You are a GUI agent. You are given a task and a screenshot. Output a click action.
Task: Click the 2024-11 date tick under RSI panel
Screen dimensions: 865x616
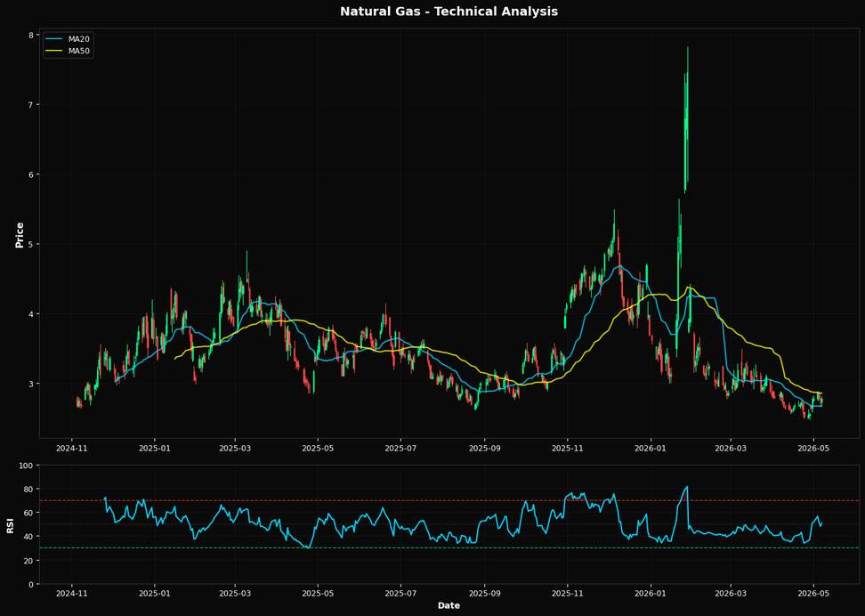point(72,594)
